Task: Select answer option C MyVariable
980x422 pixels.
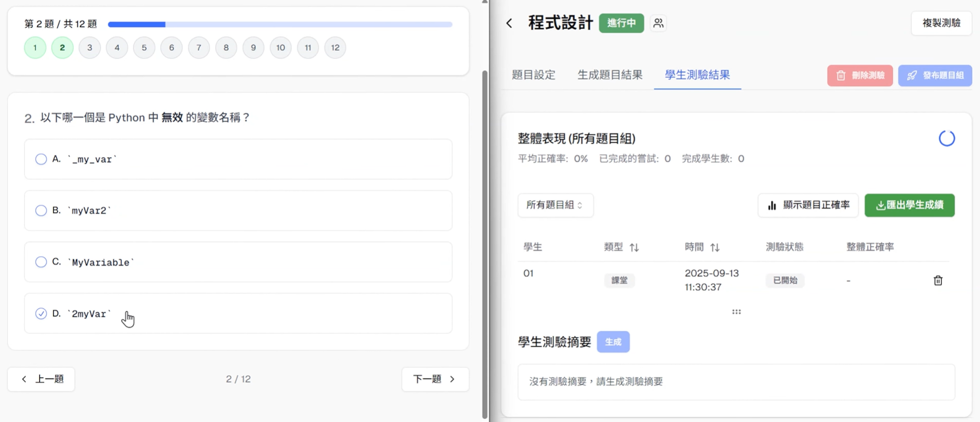Action: (x=238, y=262)
